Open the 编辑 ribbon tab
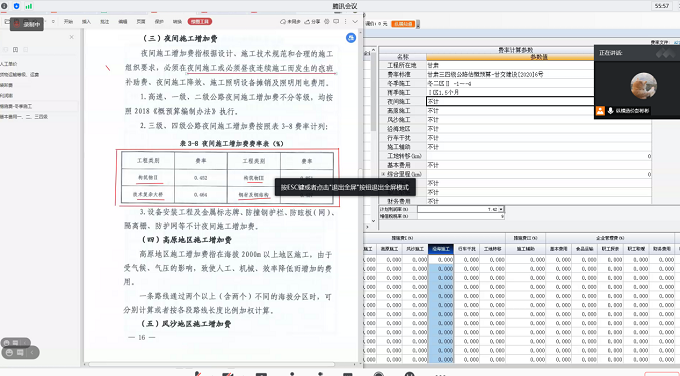Screen dimensions: 680x376 tap(123, 21)
